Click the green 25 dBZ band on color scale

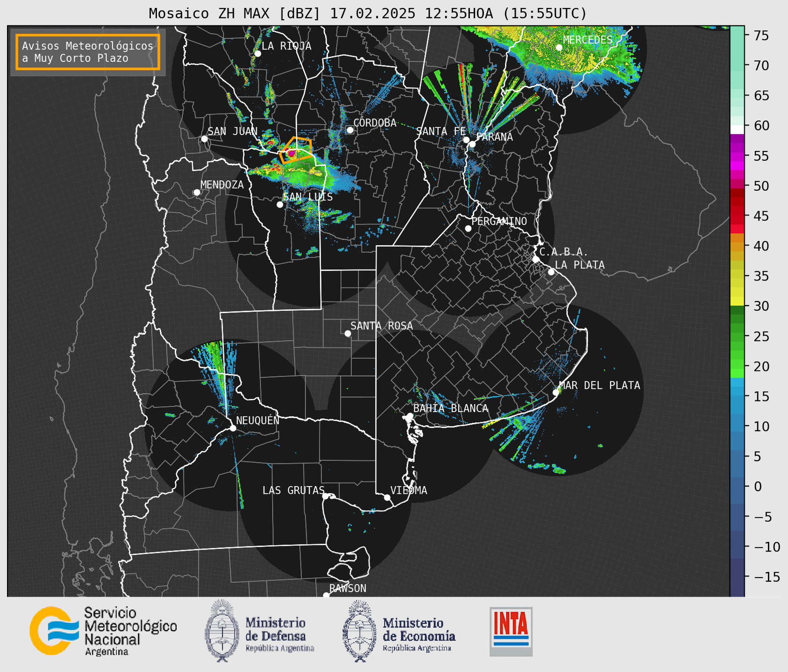click(737, 336)
